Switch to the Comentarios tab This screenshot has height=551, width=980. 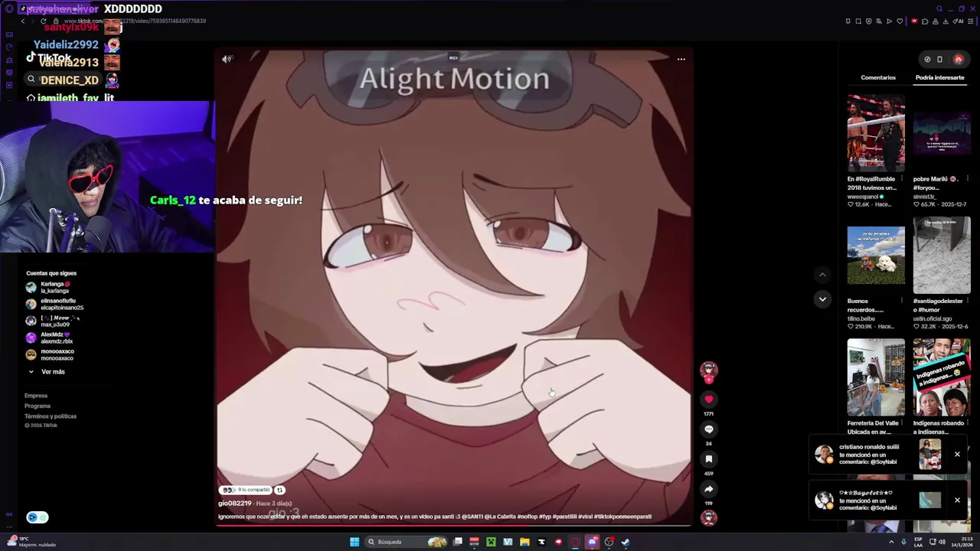pyautogui.click(x=878, y=77)
